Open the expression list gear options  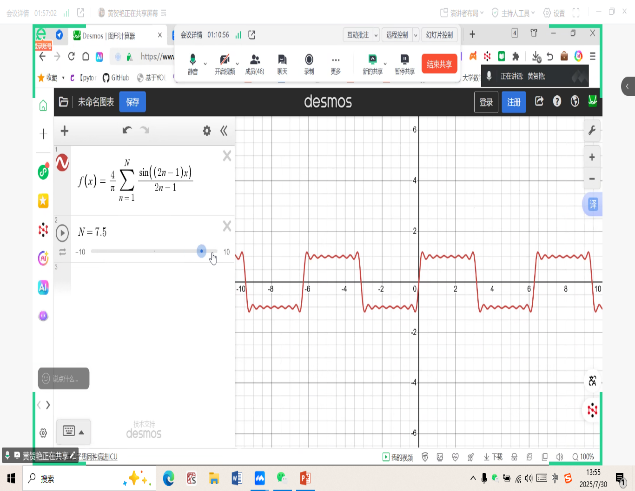207,130
